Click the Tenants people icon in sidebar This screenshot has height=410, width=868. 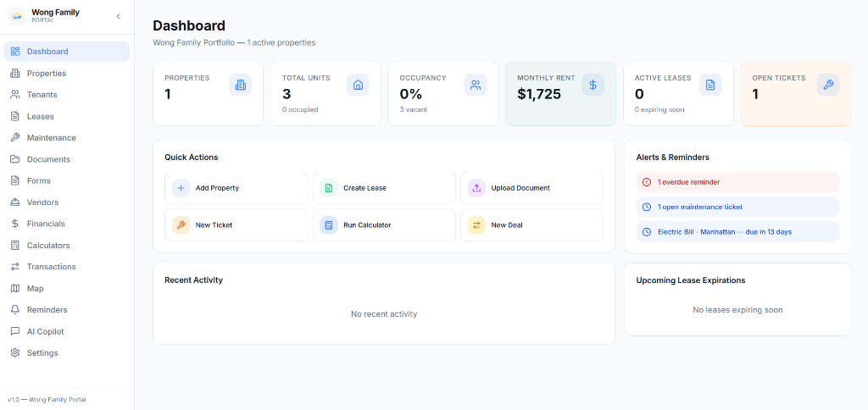click(x=15, y=95)
